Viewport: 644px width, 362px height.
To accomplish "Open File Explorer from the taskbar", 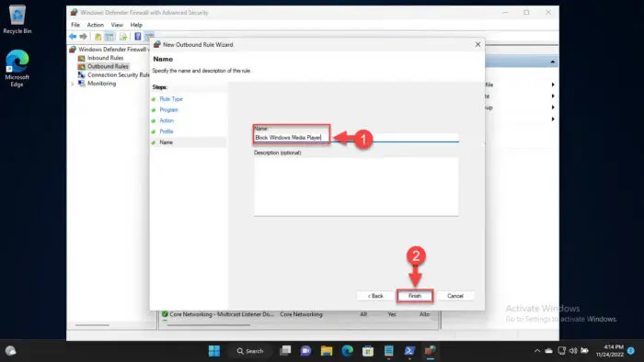I will 327,351.
